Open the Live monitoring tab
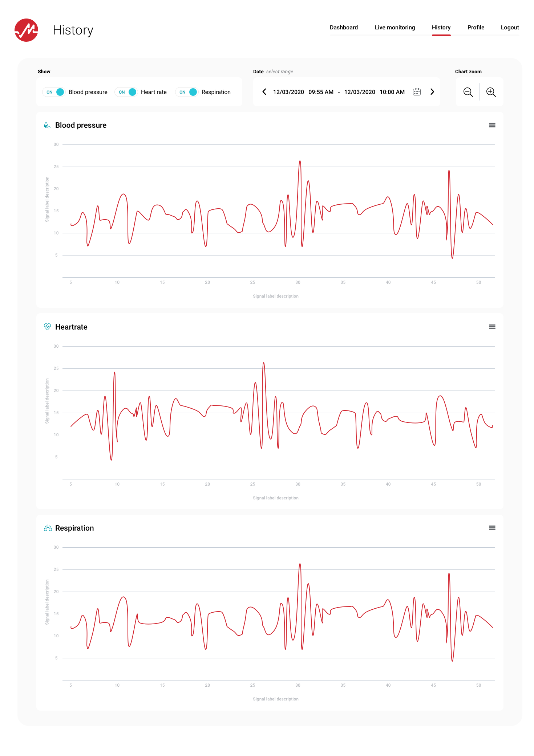 [x=395, y=28]
